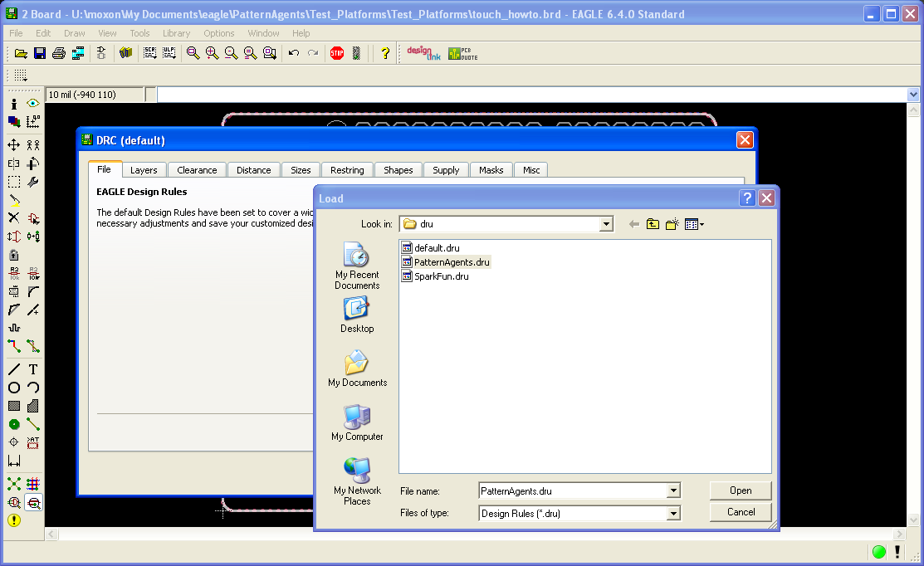Open the Grid settings icon
The image size is (924, 566).
21,76
